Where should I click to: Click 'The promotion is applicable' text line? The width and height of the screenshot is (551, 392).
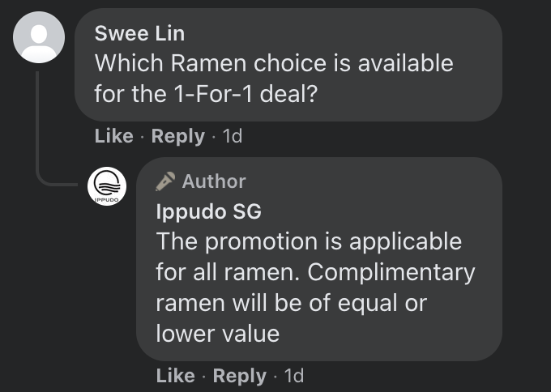309,241
